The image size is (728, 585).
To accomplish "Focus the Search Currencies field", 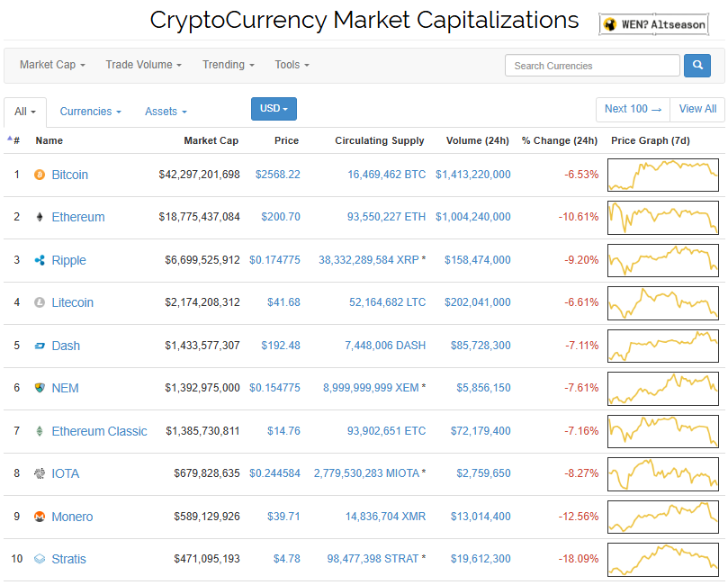I will pos(592,66).
